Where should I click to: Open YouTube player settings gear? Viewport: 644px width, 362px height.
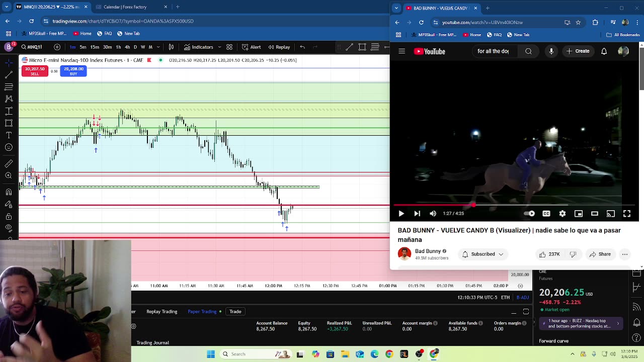click(562, 214)
